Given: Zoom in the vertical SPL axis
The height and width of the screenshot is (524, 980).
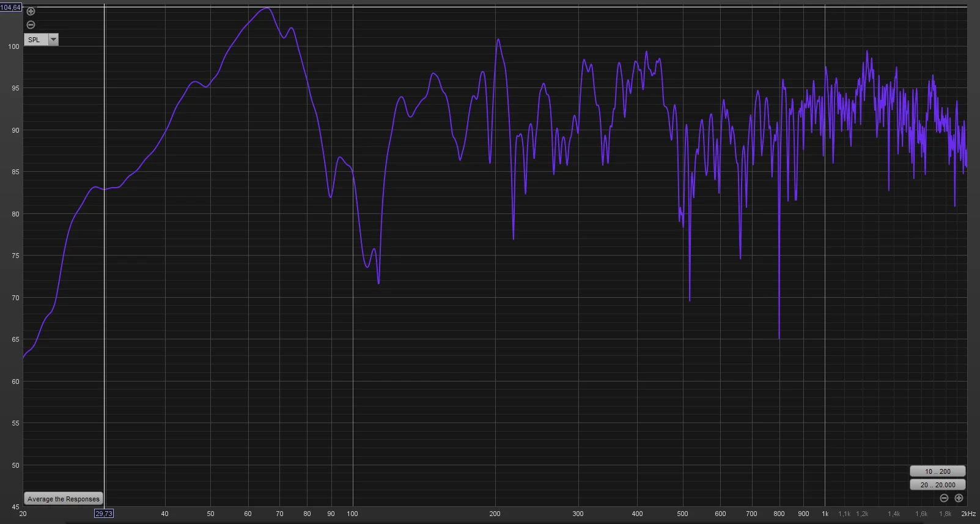Looking at the screenshot, I should (x=31, y=12).
